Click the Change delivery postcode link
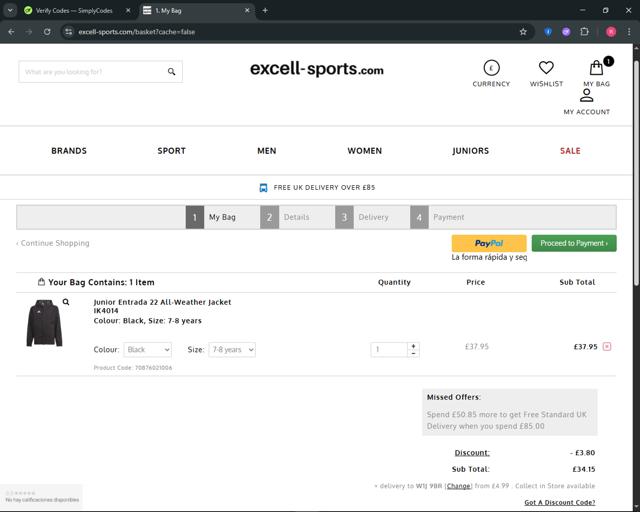The height and width of the screenshot is (512, 640). [458, 486]
